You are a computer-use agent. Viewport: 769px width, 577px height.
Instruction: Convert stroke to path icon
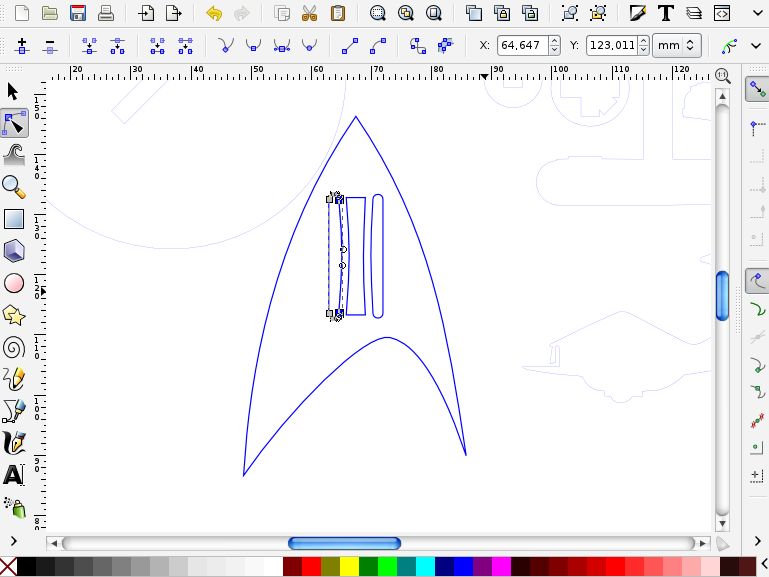(x=445, y=46)
